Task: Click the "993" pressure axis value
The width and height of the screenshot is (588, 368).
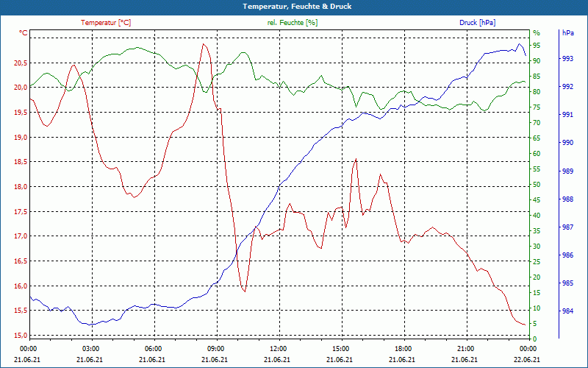Action: pyautogui.click(x=567, y=59)
